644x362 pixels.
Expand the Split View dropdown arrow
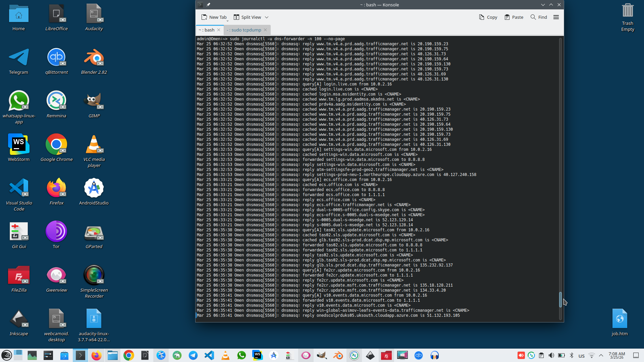pos(267,17)
